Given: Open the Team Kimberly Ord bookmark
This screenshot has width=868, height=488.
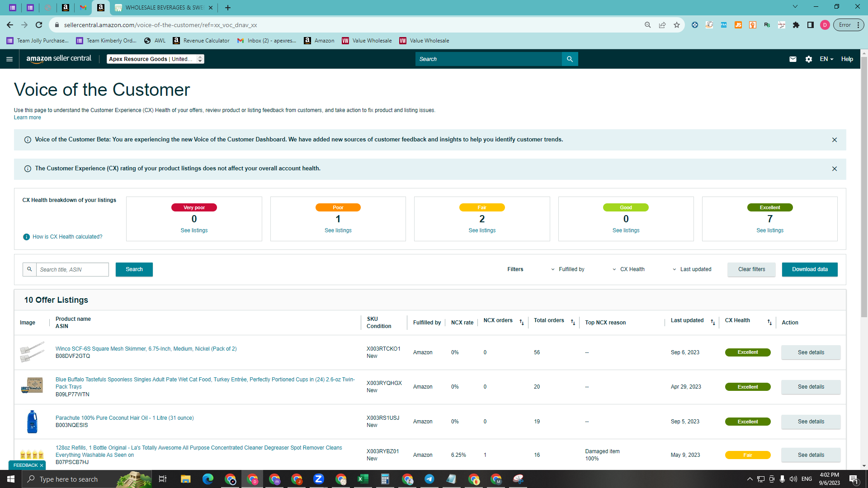Looking at the screenshot, I should (x=107, y=41).
